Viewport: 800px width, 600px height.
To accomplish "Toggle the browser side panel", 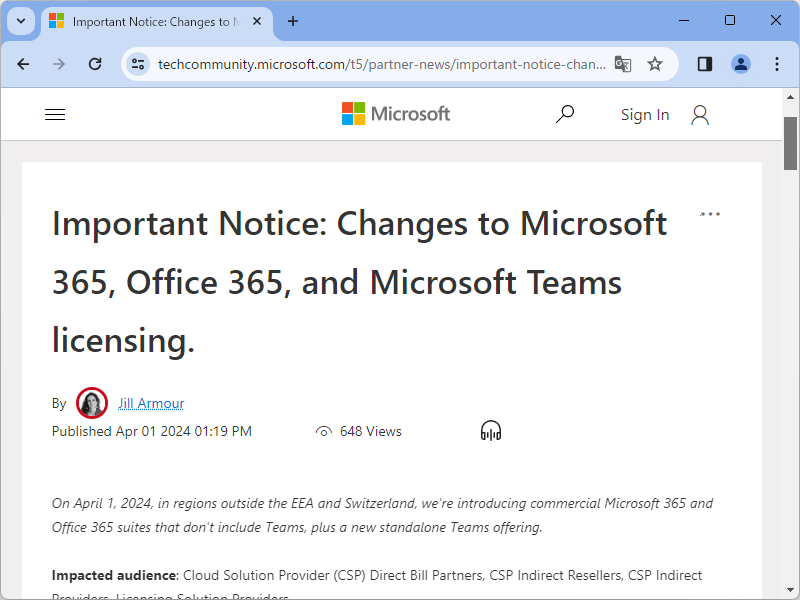I will click(705, 64).
